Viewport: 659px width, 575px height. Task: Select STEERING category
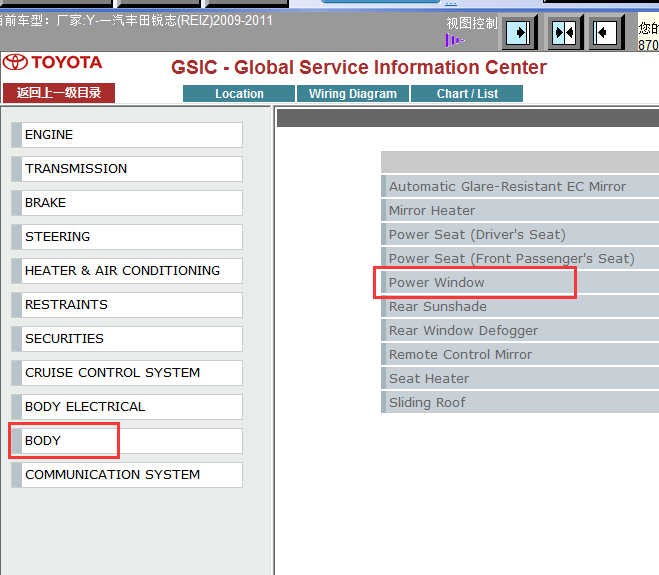click(127, 237)
